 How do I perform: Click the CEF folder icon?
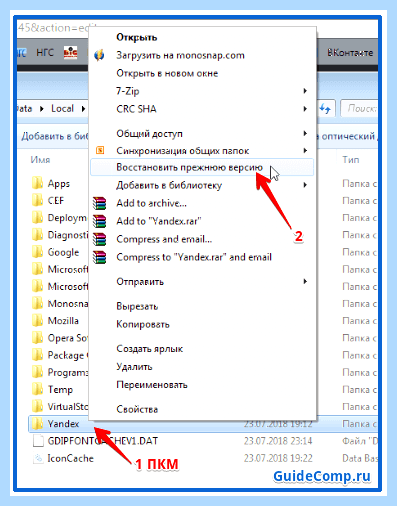tap(38, 200)
